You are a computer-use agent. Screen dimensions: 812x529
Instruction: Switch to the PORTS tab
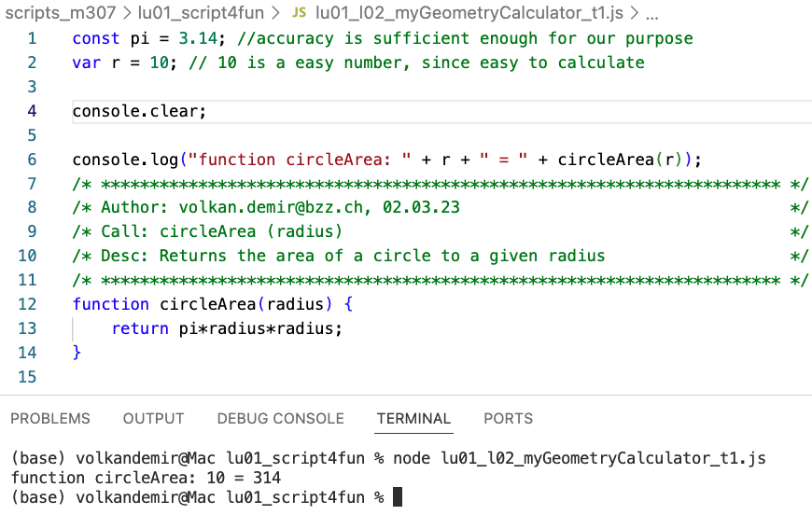click(508, 419)
